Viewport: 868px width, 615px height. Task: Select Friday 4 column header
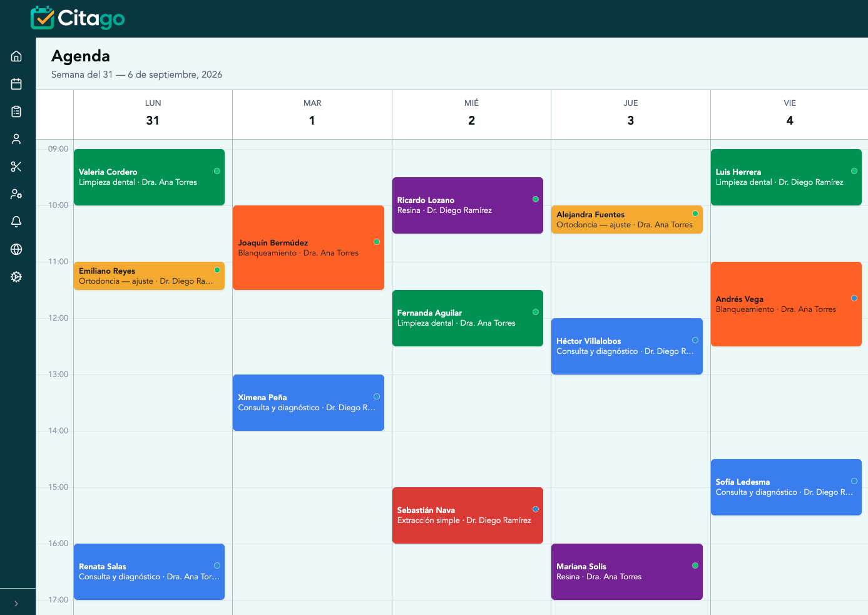[790, 114]
